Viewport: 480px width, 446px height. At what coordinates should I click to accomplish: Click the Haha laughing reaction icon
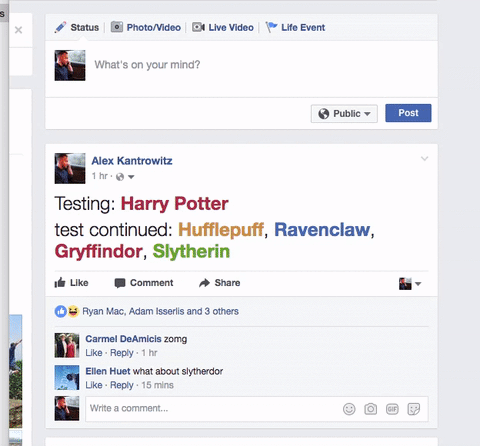[73, 311]
